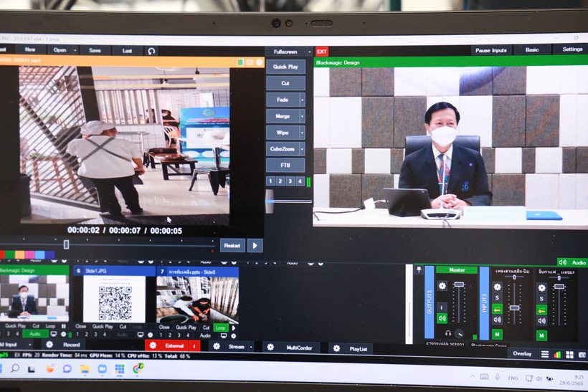Viewport: 588px width, 392px height.
Task: Click Save in top bar
Action: coord(95,50)
